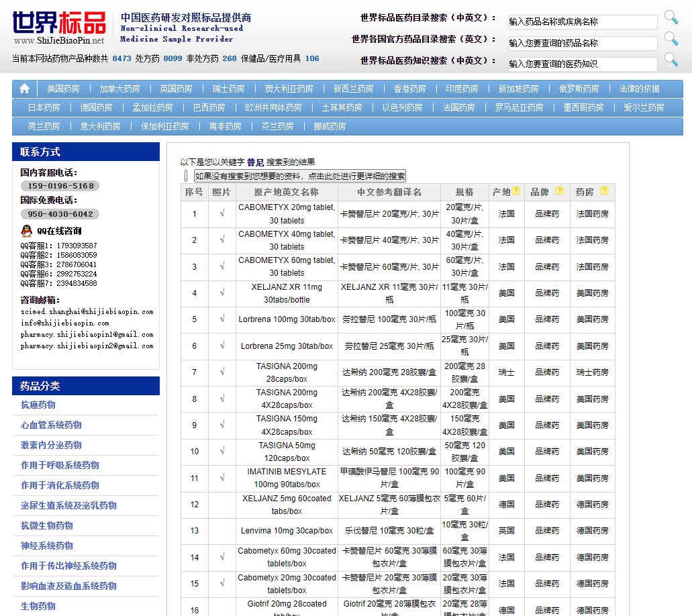Click TASIGNA 50mg 120caps/box entry
692x616 pixels.
pos(287,452)
